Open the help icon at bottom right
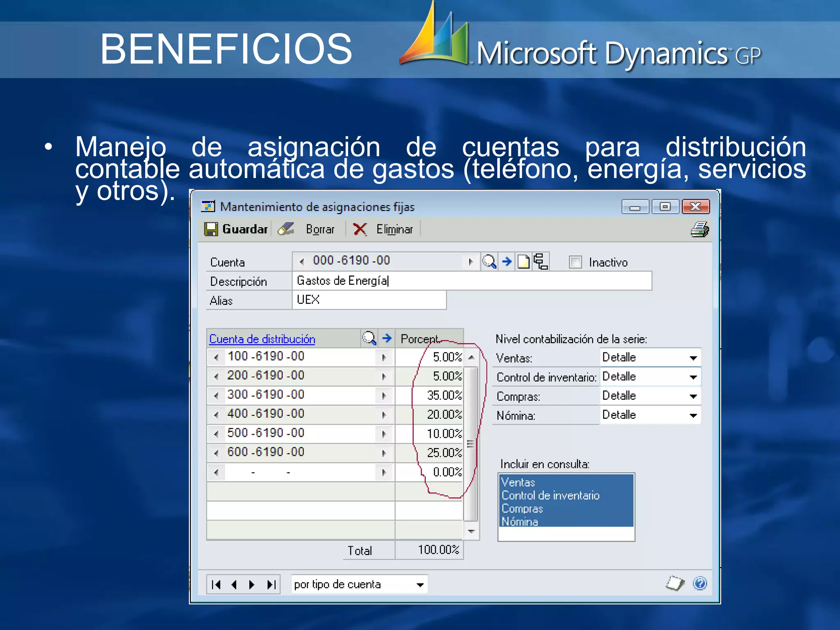The image size is (840, 630). [x=700, y=583]
